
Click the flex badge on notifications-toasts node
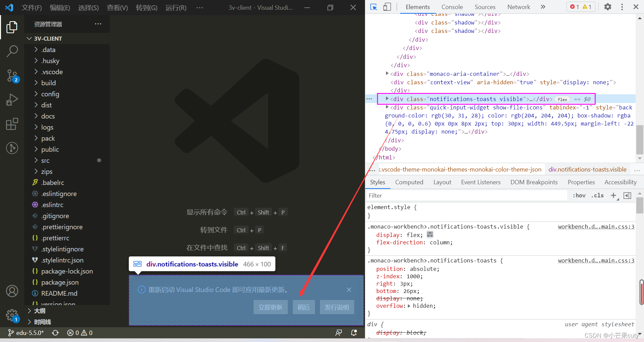tap(562, 99)
